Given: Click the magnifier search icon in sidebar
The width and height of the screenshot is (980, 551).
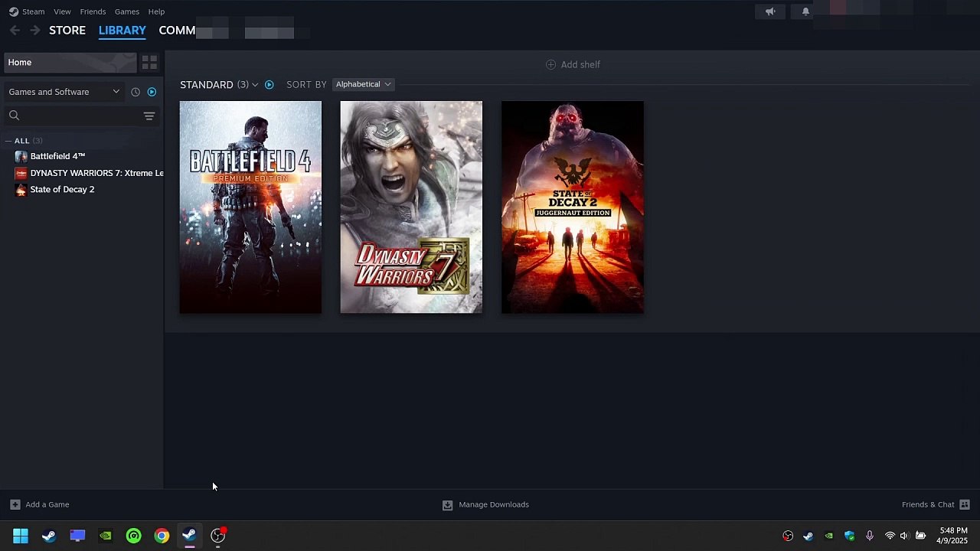Looking at the screenshot, I should click(14, 116).
